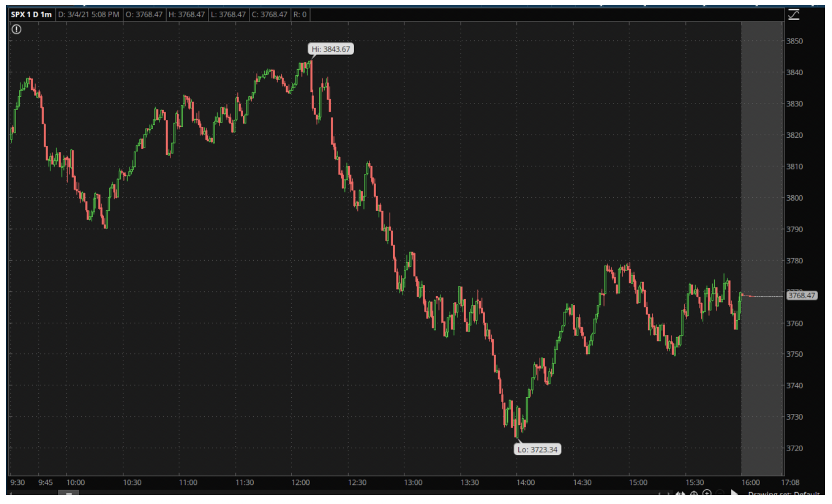Click the low value L: 3768.47
The image size is (832, 504).
(228, 14)
